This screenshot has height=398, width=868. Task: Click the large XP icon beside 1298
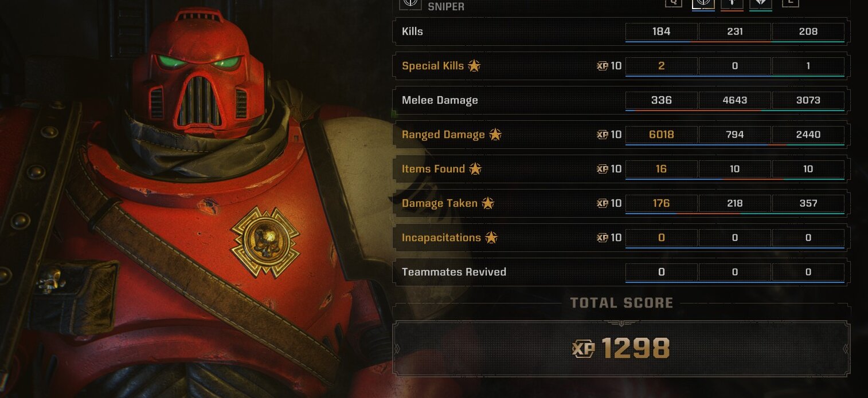pos(584,348)
